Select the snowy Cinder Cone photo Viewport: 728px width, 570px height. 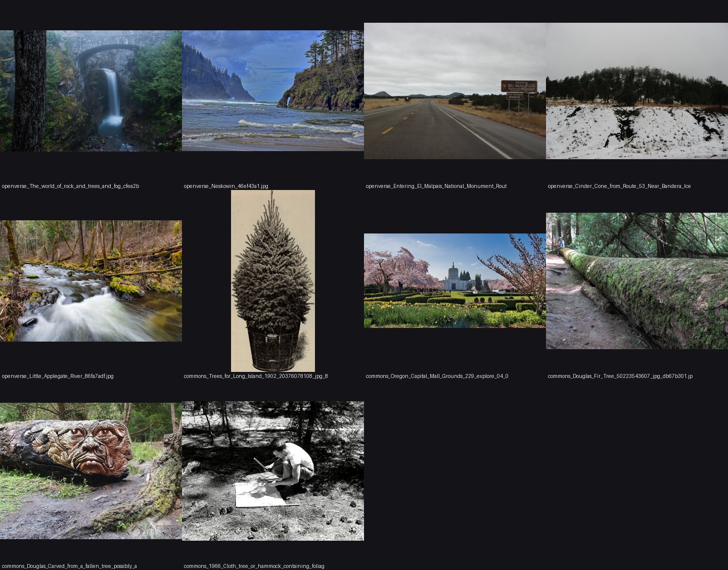tap(637, 91)
